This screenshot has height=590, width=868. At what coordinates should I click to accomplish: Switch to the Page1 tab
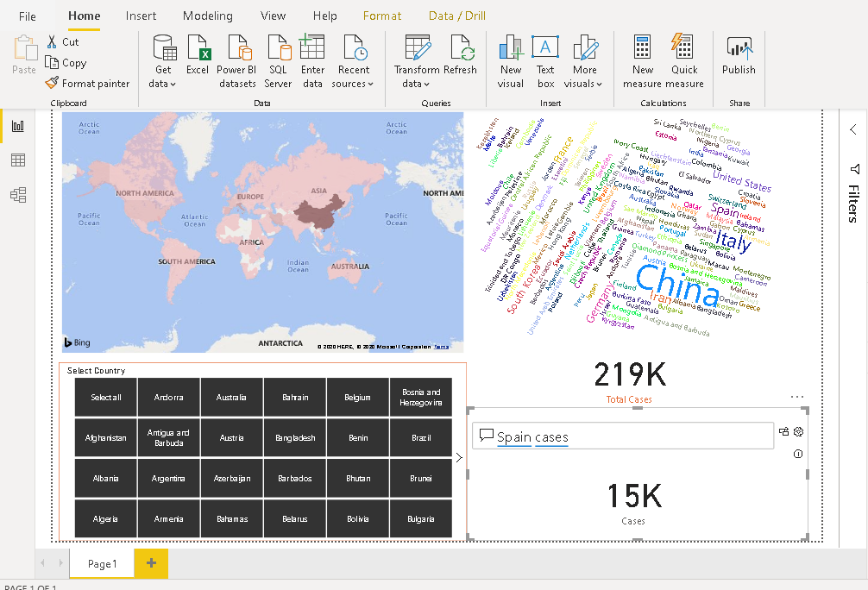point(102,563)
